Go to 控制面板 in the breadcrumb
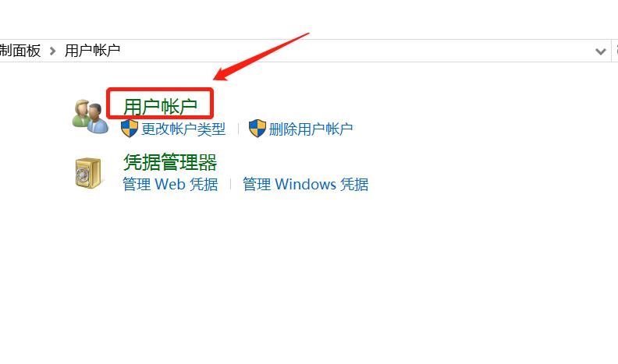 coord(20,51)
